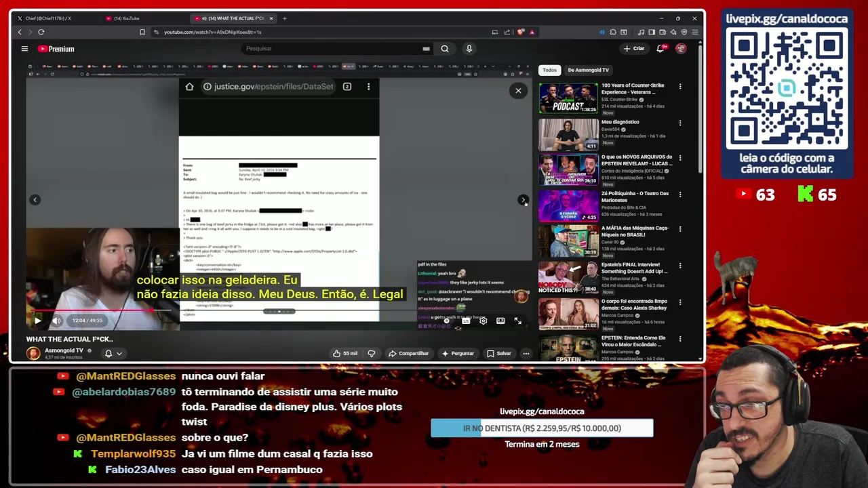Go to YouTube Premium home logo

click(x=56, y=49)
